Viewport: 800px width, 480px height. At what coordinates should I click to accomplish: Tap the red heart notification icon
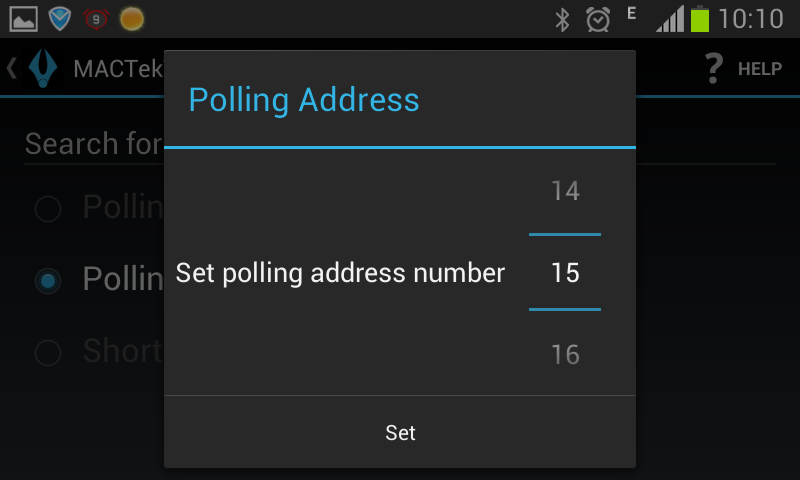click(96, 19)
